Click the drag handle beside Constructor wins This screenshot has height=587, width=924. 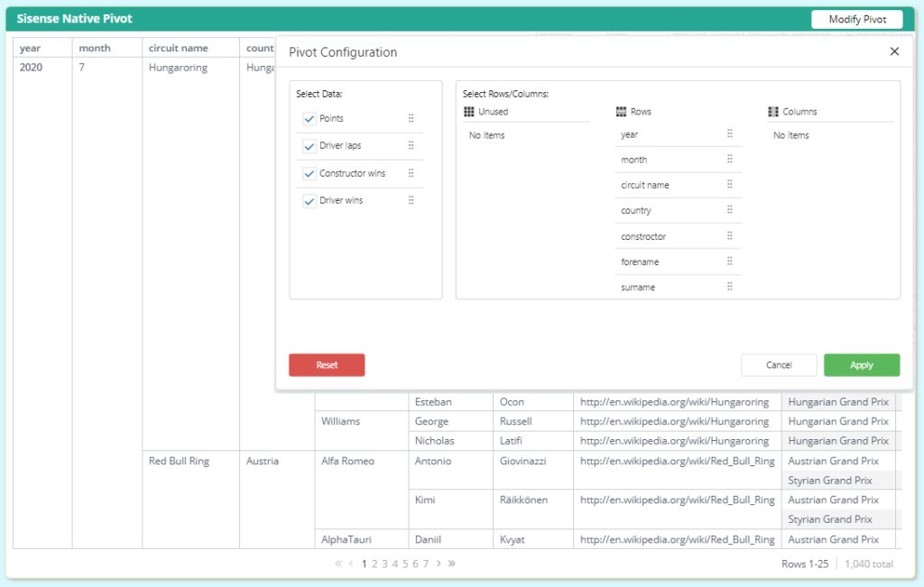(x=411, y=173)
